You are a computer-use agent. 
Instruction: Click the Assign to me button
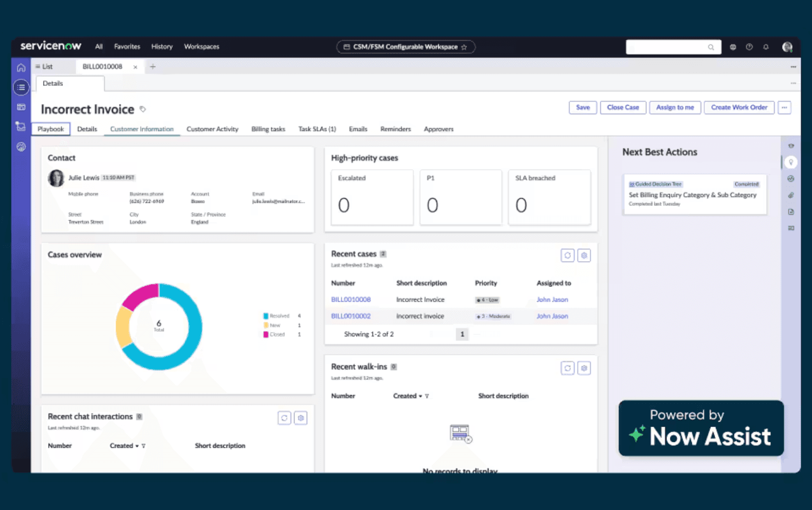[x=674, y=108]
